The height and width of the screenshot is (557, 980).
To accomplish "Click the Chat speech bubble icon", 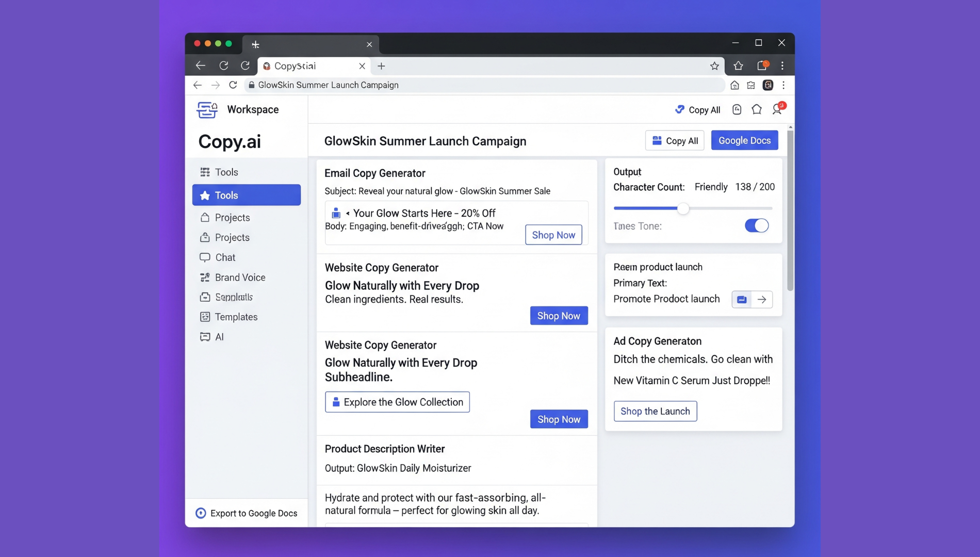I will pyautogui.click(x=205, y=257).
